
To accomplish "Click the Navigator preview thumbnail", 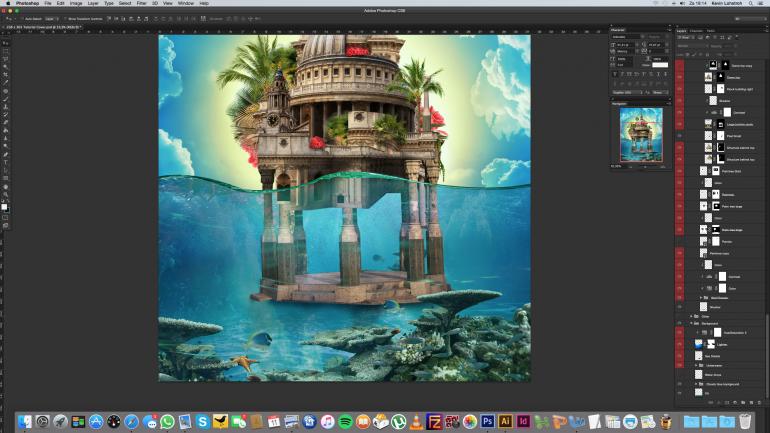I will [x=641, y=135].
